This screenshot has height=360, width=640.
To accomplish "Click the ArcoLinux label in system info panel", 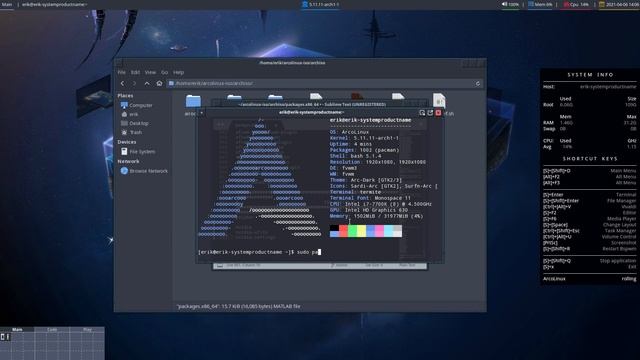I will coord(554,279).
